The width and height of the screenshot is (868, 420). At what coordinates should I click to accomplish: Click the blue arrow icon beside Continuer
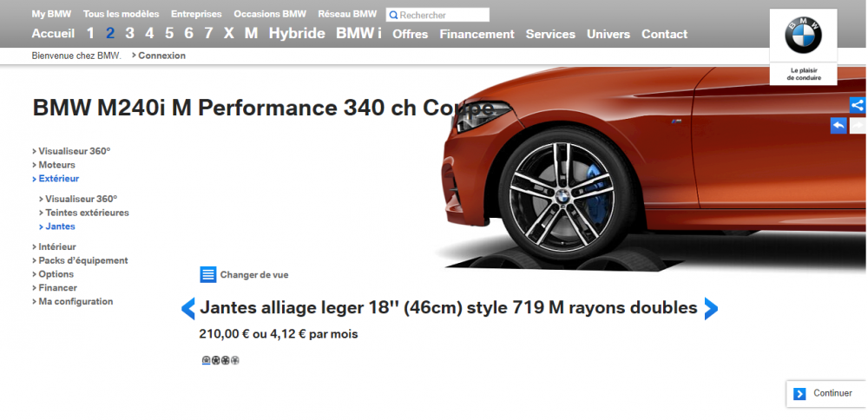[x=799, y=393]
